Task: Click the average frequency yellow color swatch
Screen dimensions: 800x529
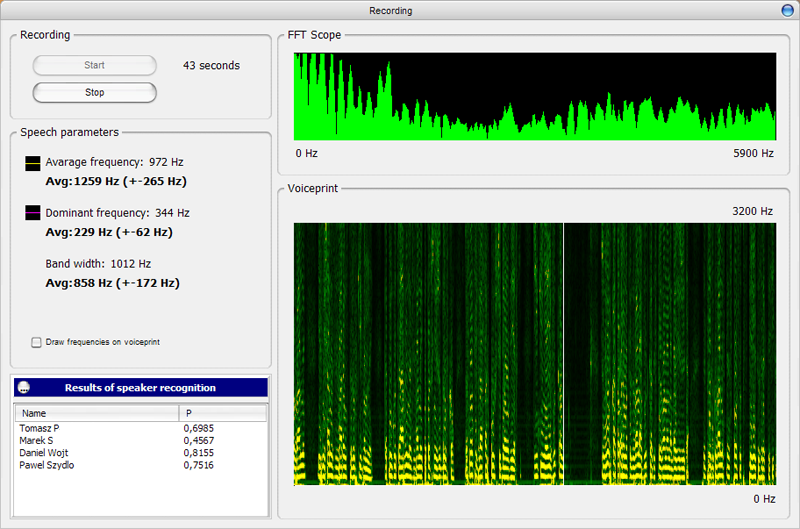Action: click(x=33, y=163)
